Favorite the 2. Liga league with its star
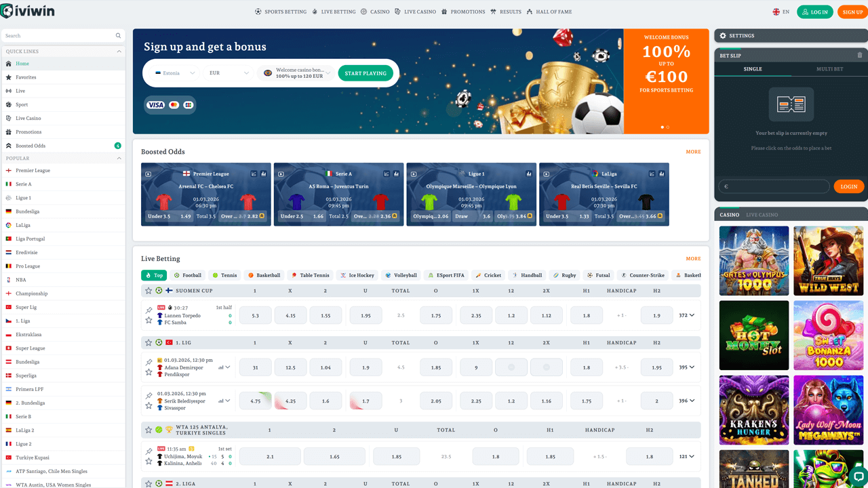This screenshot has width=868, height=488. point(149,484)
